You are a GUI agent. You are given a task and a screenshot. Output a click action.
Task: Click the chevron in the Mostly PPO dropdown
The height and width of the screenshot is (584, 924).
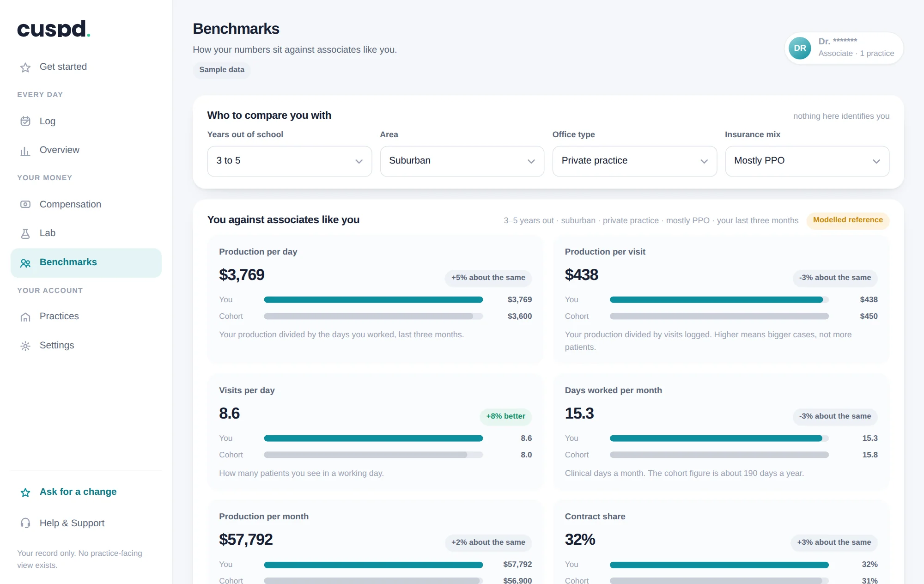click(x=876, y=161)
